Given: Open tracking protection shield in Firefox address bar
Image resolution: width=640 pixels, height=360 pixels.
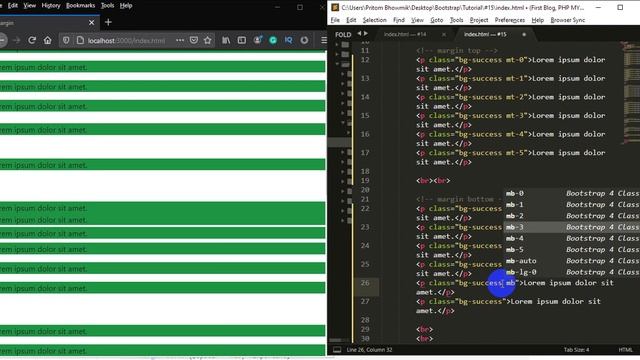Looking at the screenshot, I should (x=66, y=40).
